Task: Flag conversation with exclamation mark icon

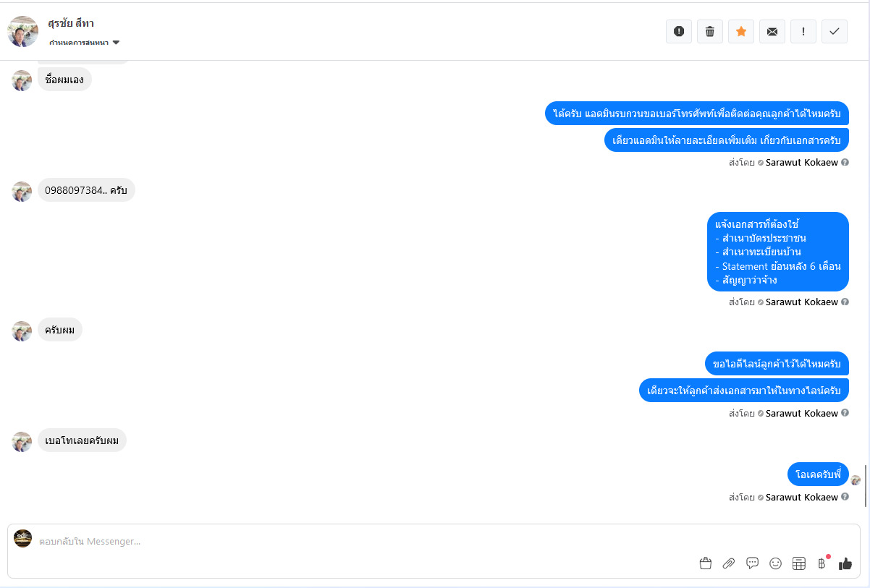Action: pyautogui.click(x=803, y=31)
